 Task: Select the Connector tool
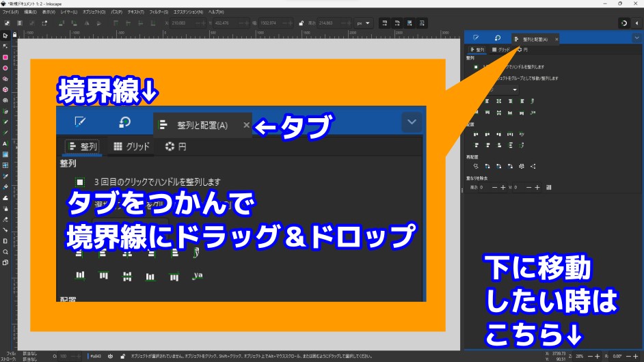coord(5,230)
